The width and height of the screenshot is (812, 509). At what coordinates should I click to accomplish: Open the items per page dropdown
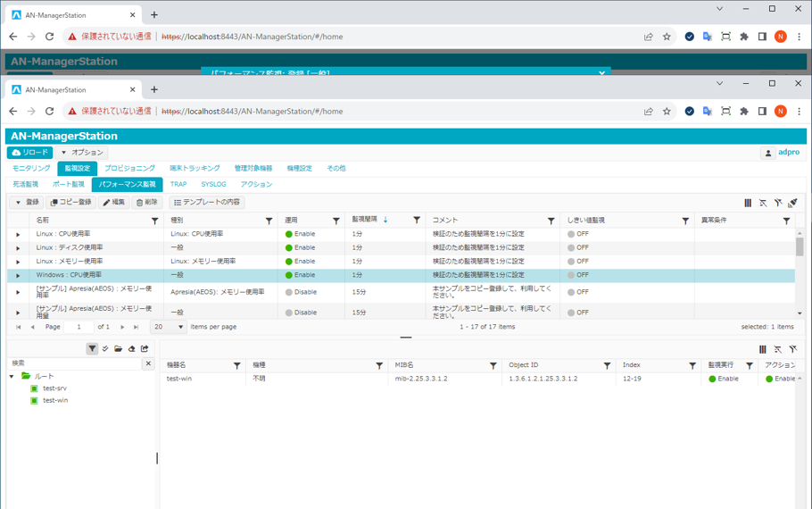click(169, 327)
